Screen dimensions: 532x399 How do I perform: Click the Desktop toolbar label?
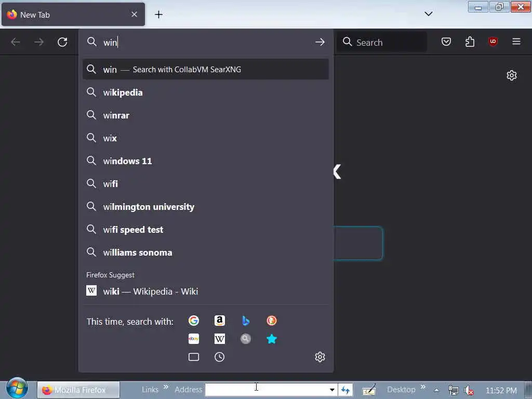coord(401,390)
